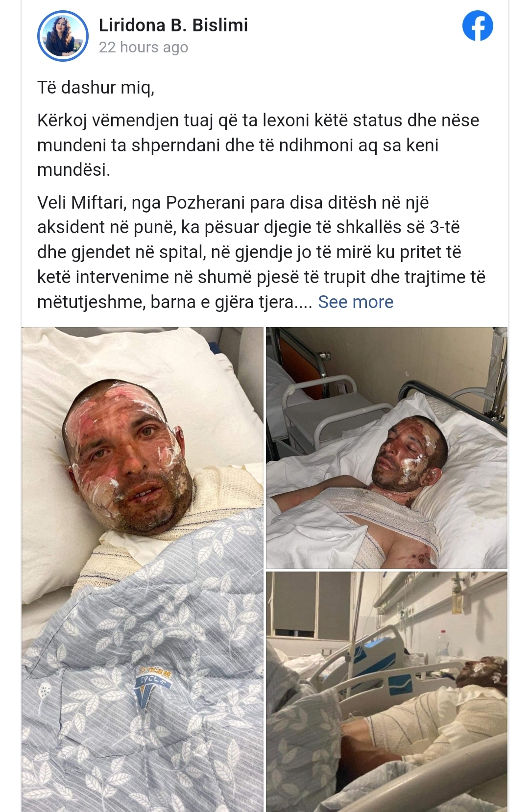Open Liridona B. Bislimi's profile picture
The height and width of the screenshot is (812, 529).
(x=63, y=37)
